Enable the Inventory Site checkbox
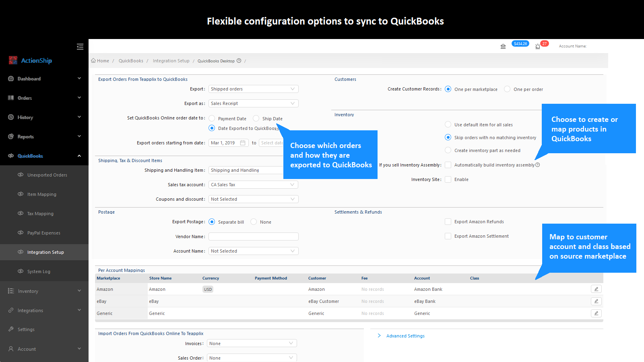Image resolution: width=644 pixels, height=362 pixels. pos(448,179)
